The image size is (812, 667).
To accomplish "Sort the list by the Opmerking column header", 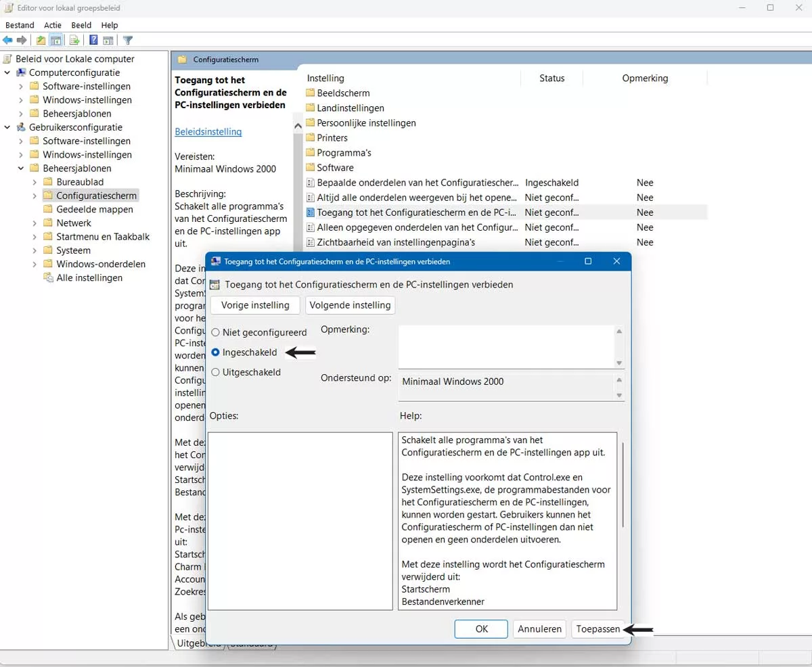I will tap(645, 78).
